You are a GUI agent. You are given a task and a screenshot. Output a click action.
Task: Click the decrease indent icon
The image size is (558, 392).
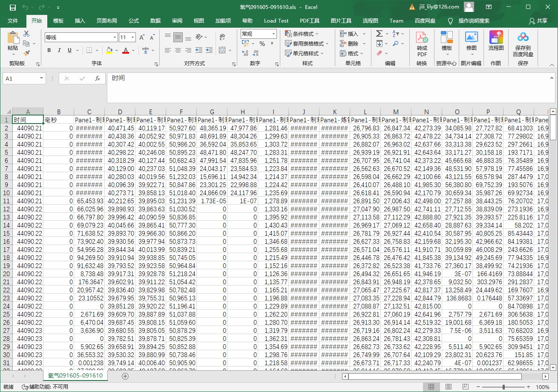click(199, 50)
